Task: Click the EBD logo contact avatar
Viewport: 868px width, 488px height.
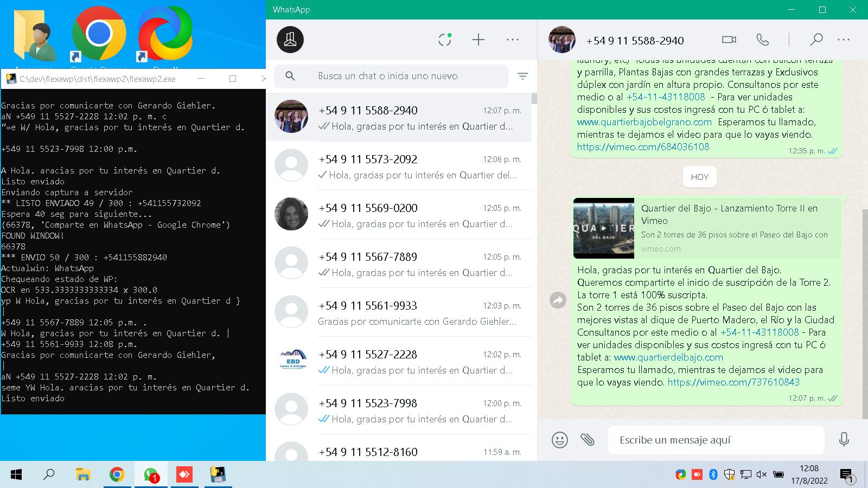Action: click(x=291, y=361)
